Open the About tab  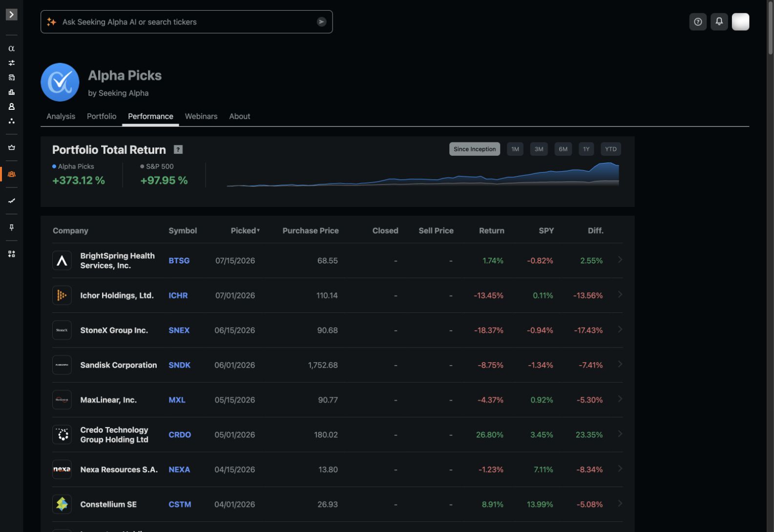[x=240, y=116]
